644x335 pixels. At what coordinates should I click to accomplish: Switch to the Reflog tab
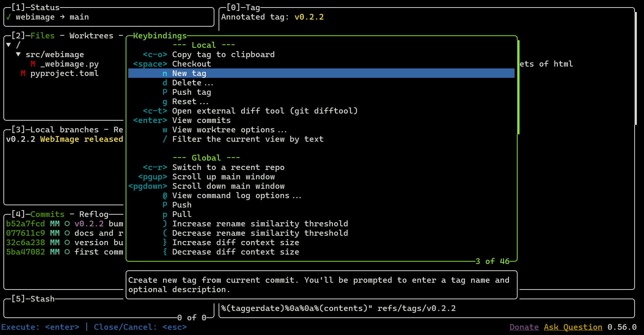94,214
